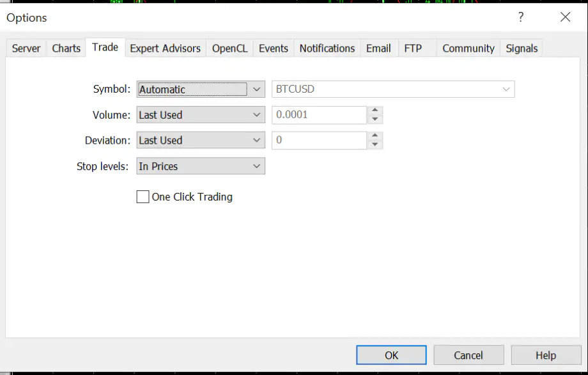Viewport: 588px width, 375px height.
Task: Increase Deviation with the up spinner arrow
Action: tap(375, 136)
